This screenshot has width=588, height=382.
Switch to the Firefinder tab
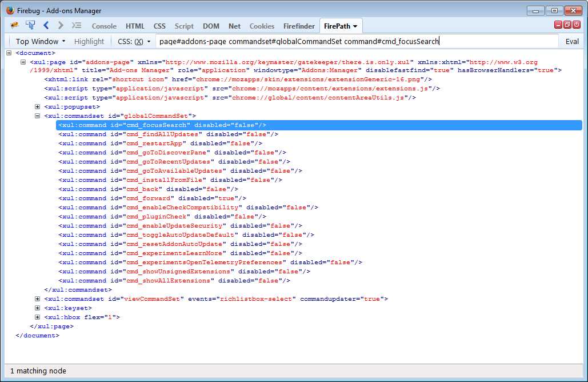click(299, 26)
